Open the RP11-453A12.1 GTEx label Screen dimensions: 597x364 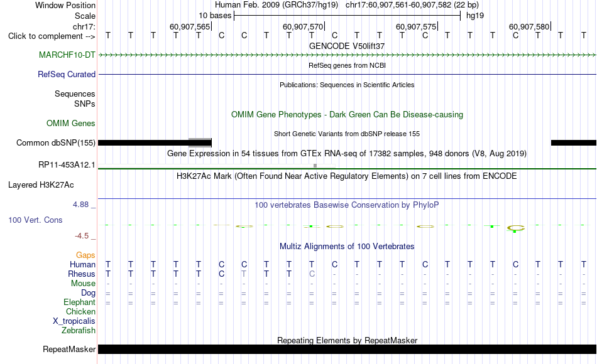67,165
